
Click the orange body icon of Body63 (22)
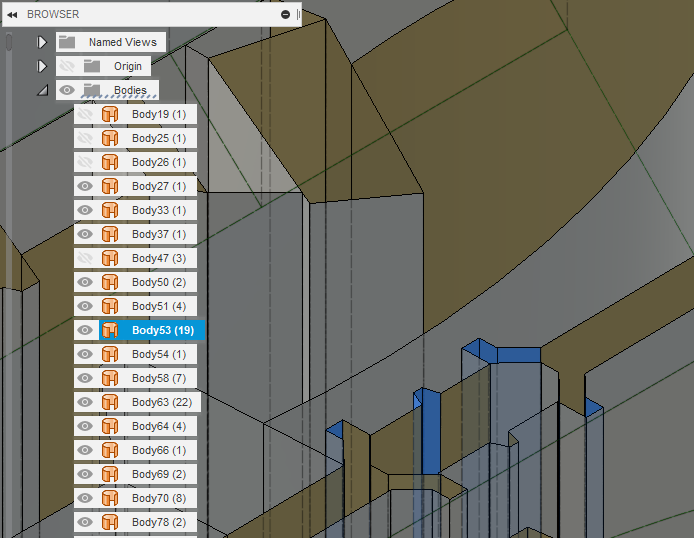(110, 402)
